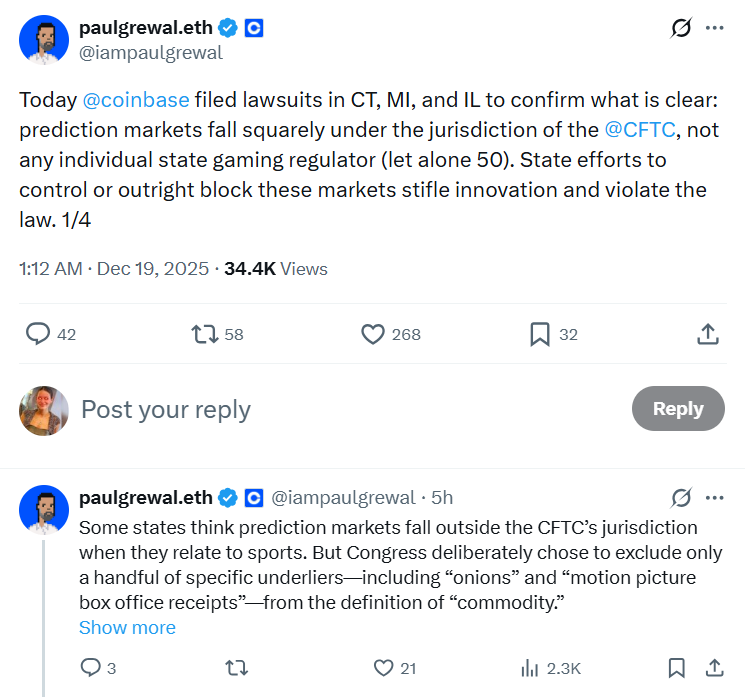Open the more options menu on the main post
745x697 pixels.
coord(714,28)
